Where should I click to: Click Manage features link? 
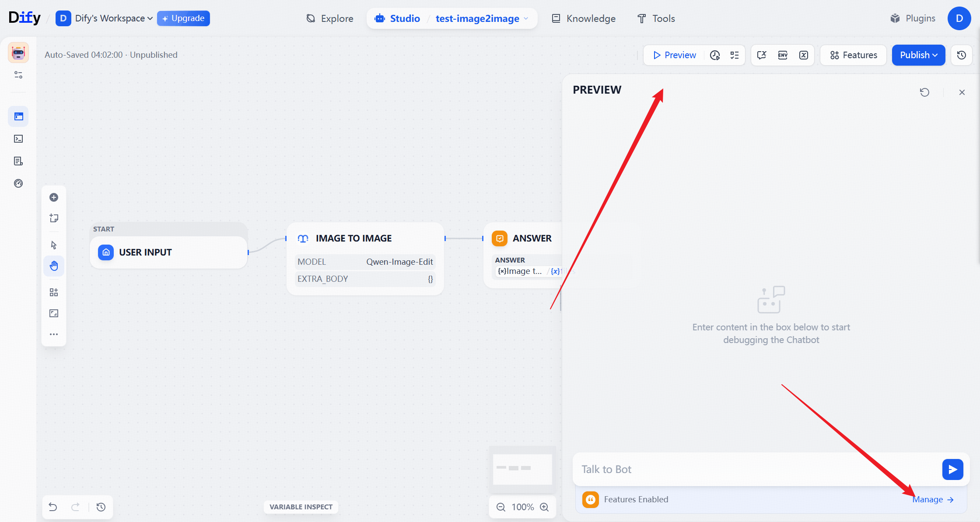point(932,499)
